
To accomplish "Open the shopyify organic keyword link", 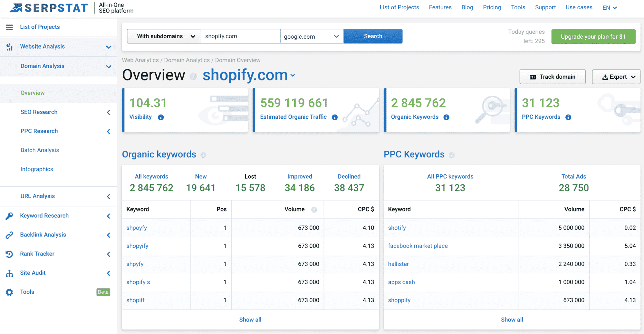I will pyautogui.click(x=137, y=246).
